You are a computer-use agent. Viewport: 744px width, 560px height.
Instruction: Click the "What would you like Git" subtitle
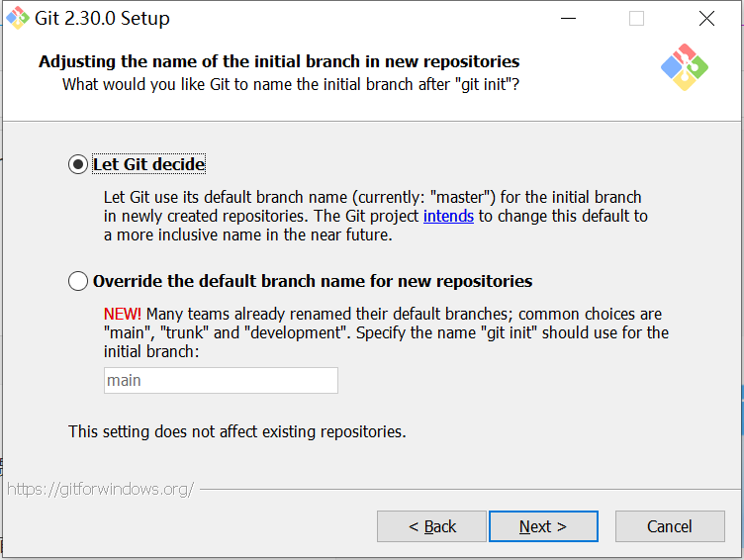(x=291, y=84)
